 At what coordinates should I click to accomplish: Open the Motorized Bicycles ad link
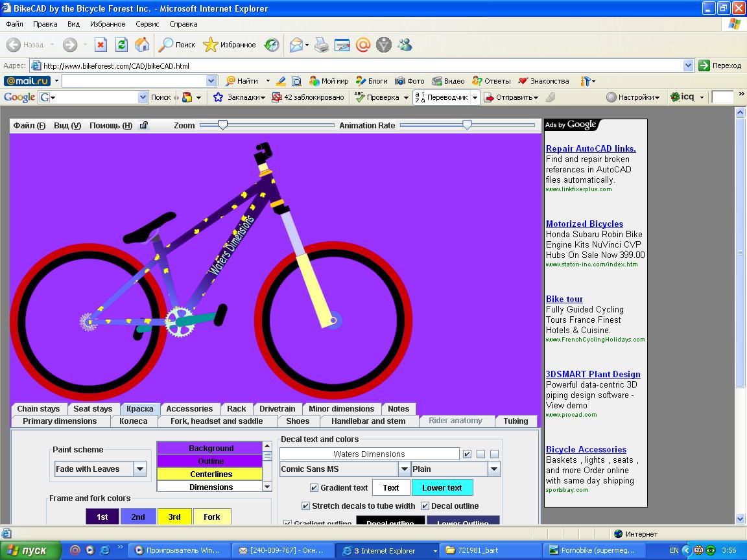584,224
